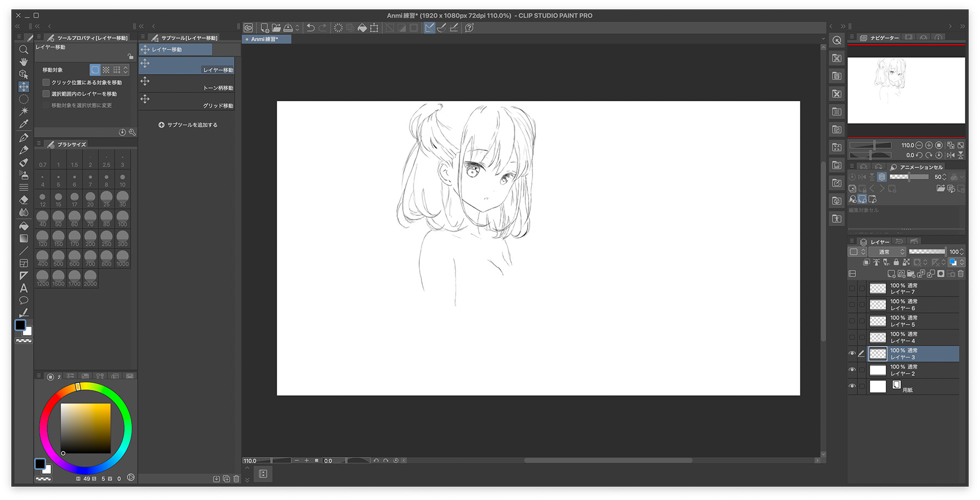Enable クリック位置にある対象を移動 checkbox
Viewport: 980px width, 500px height.
(x=46, y=82)
